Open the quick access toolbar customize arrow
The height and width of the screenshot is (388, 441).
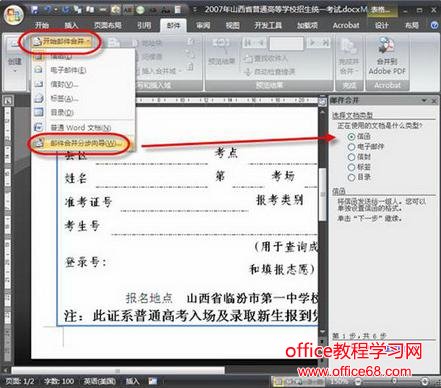tap(195, 10)
